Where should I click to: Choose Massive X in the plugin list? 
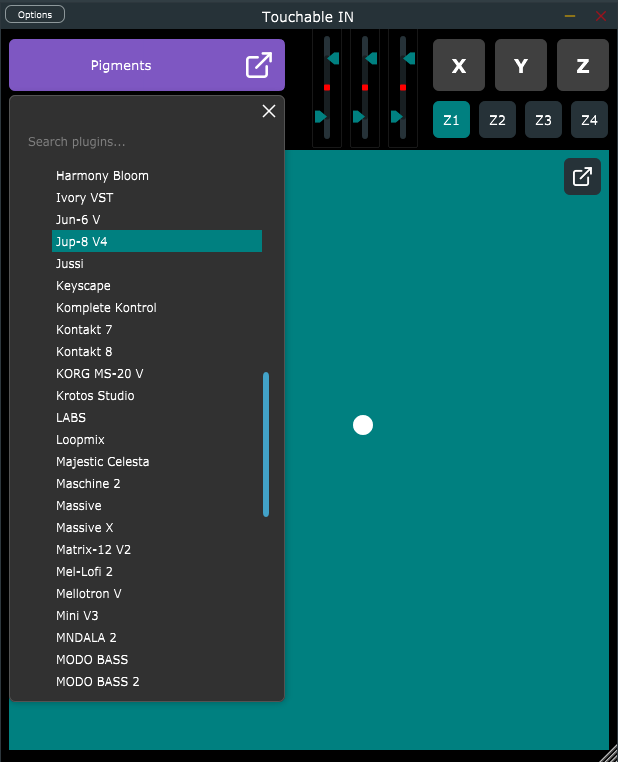coord(84,528)
